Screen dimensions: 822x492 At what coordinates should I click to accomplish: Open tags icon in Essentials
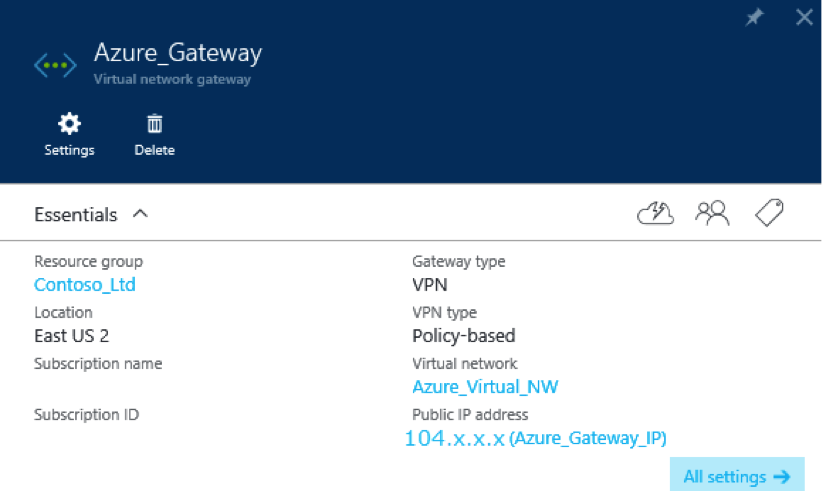click(x=769, y=213)
